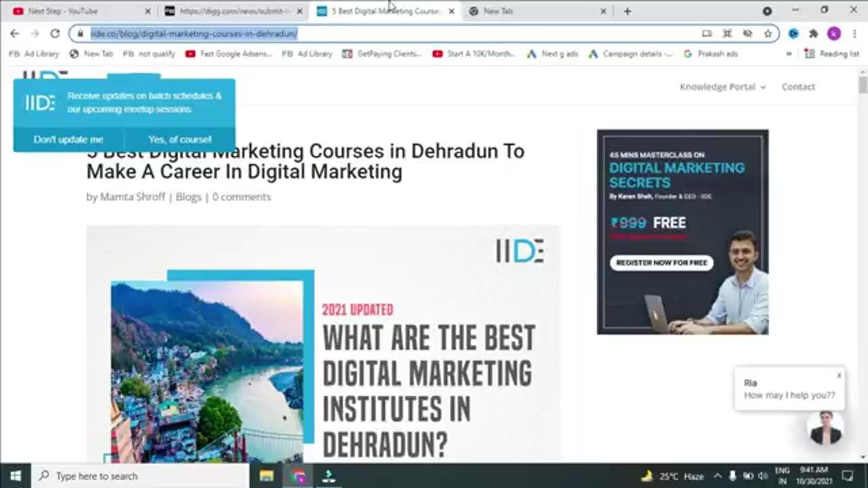Open the 25°C Haze weather widget
868x488 pixels.
(x=673, y=476)
